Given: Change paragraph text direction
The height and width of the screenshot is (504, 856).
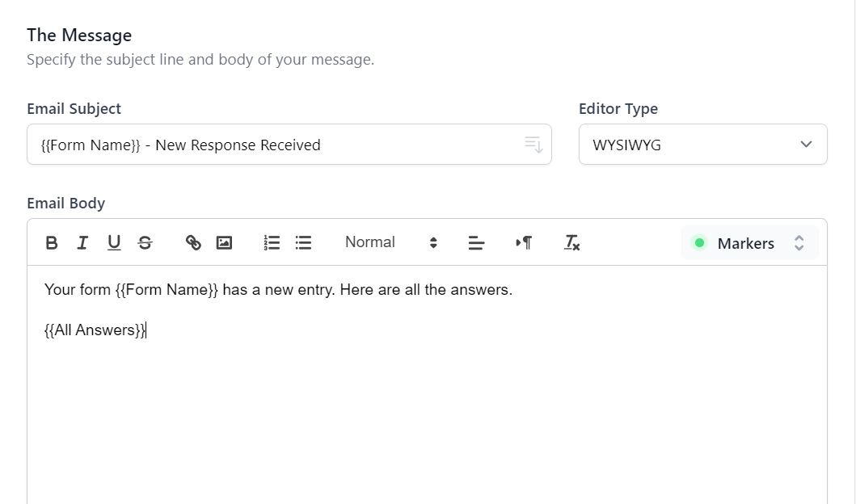Looking at the screenshot, I should coord(523,242).
